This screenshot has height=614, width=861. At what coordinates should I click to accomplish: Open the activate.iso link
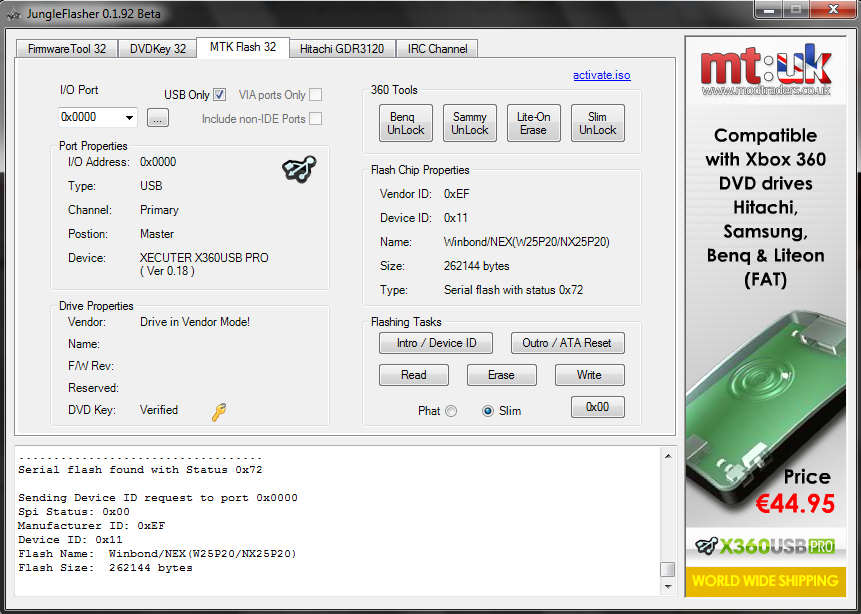point(601,75)
